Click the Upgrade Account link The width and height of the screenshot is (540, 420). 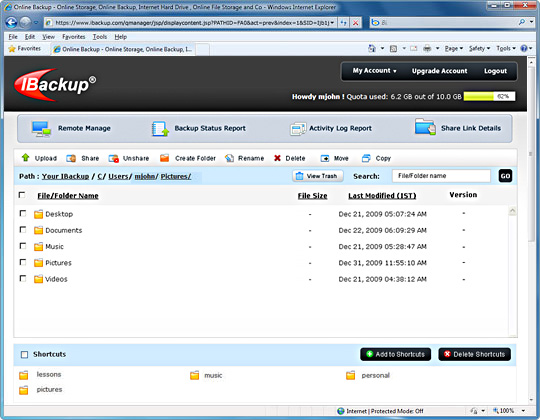click(x=439, y=71)
